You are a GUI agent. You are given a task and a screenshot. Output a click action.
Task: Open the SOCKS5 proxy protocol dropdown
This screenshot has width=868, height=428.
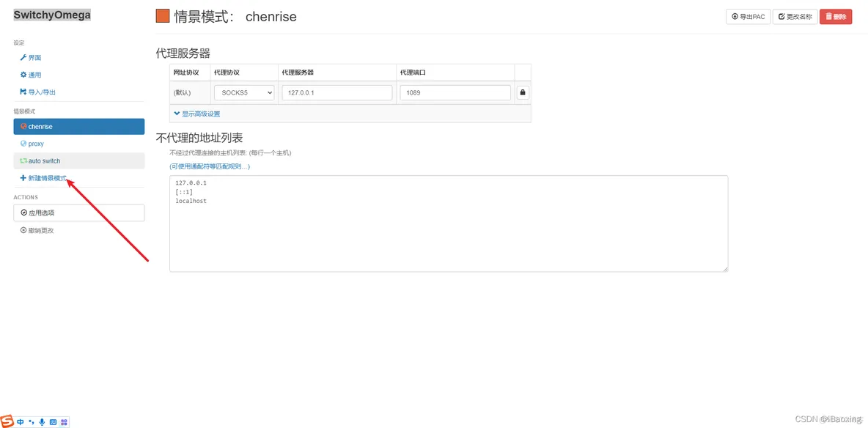coord(244,92)
